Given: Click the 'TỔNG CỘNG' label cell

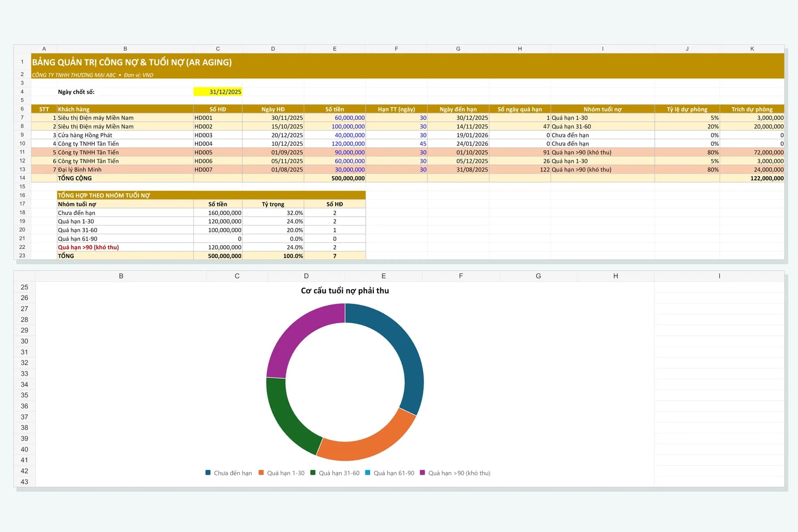Looking at the screenshot, I should click(125, 178).
